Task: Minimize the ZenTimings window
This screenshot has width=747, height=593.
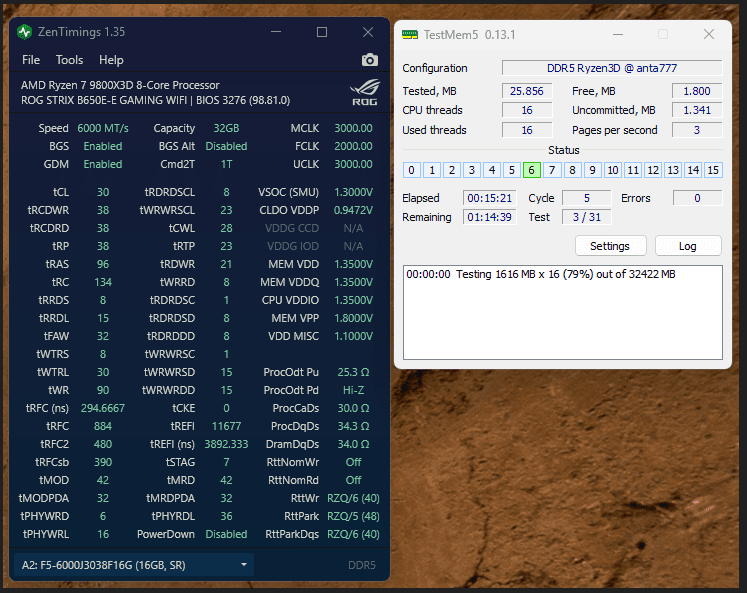Action: pos(276,32)
